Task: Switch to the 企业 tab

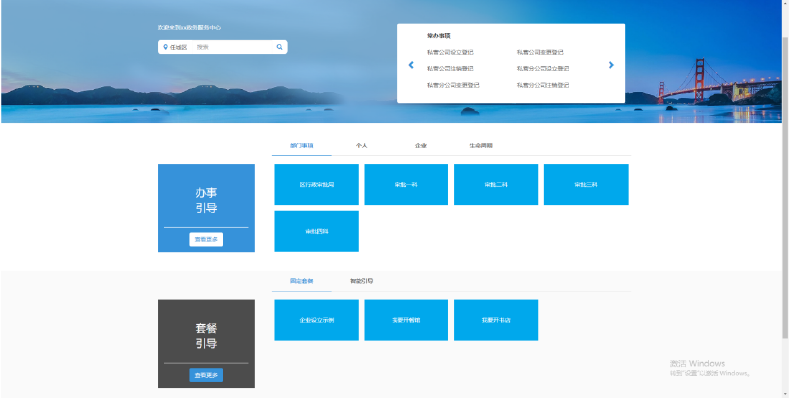Action: (x=421, y=145)
